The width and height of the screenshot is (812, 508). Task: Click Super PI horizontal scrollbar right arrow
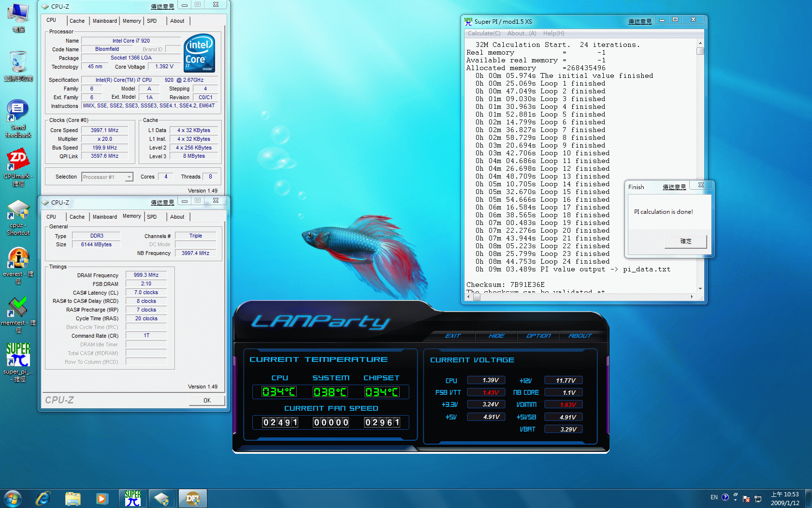pyautogui.click(x=692, y=297)
